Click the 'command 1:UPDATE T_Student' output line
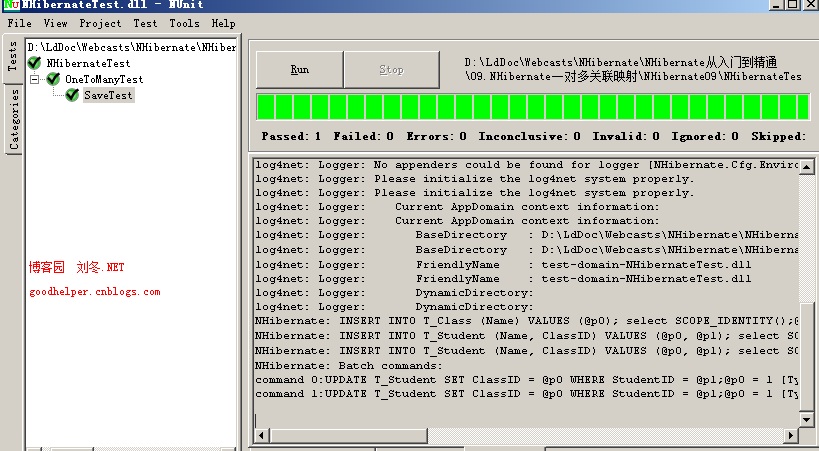Screen dimensions: 819x451 pos(526,394)
